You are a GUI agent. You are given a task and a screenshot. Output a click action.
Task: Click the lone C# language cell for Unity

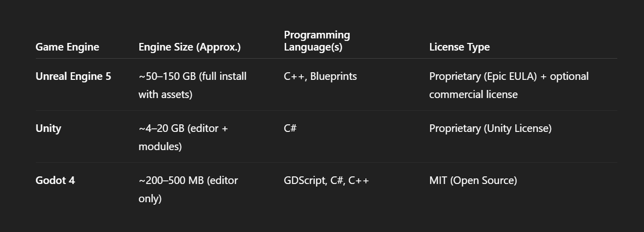click(x=290, y=128)
